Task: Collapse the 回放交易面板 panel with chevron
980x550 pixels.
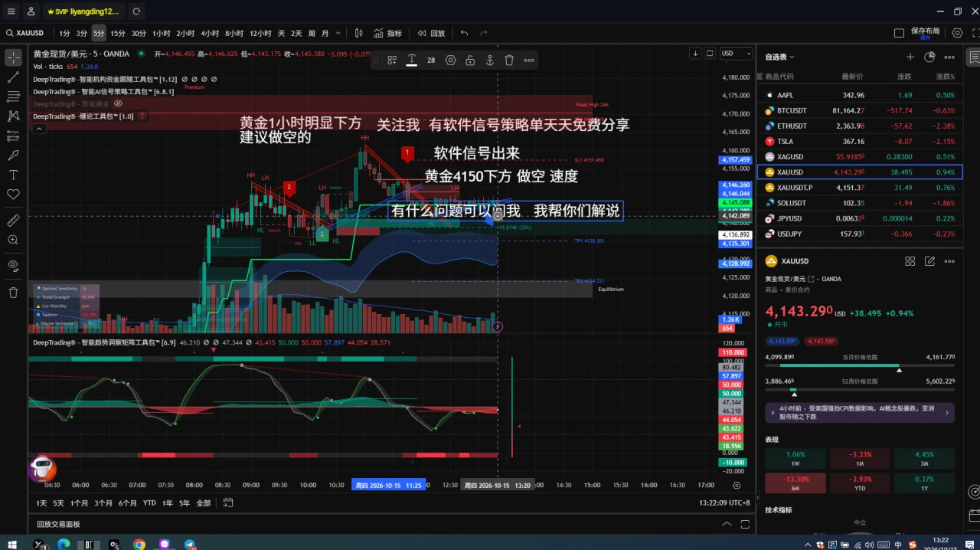Action: (727, 524)
